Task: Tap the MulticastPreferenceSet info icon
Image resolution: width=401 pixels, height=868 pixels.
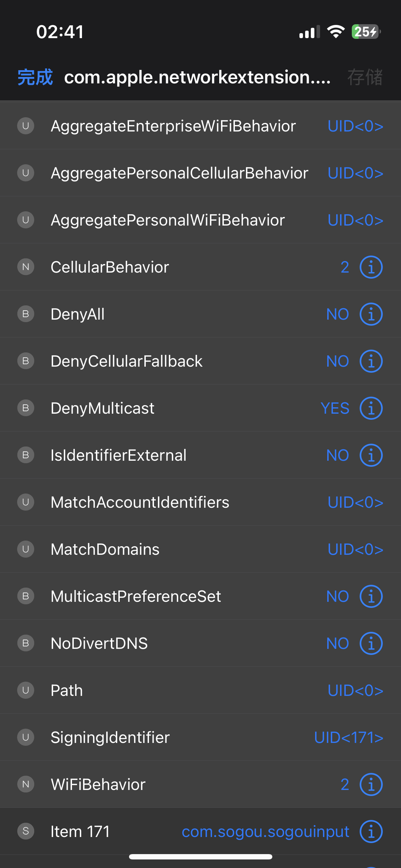Action: (x=371, y=596)
